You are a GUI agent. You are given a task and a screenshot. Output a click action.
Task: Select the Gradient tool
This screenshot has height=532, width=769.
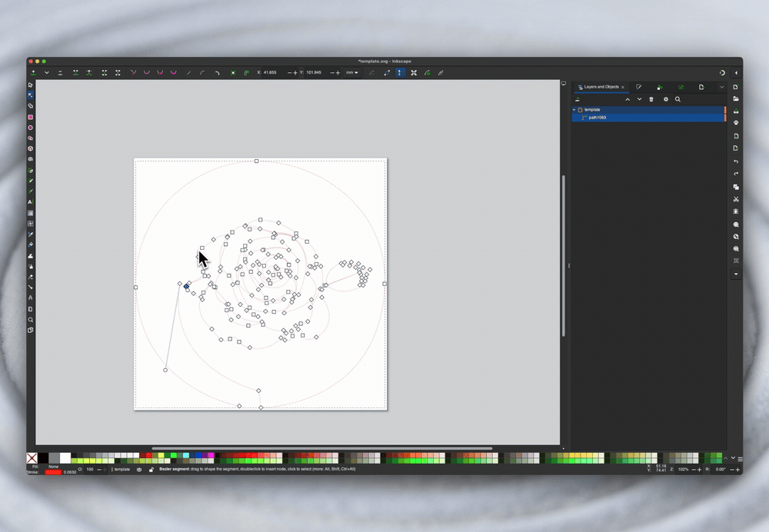click(x=31, y=213)
